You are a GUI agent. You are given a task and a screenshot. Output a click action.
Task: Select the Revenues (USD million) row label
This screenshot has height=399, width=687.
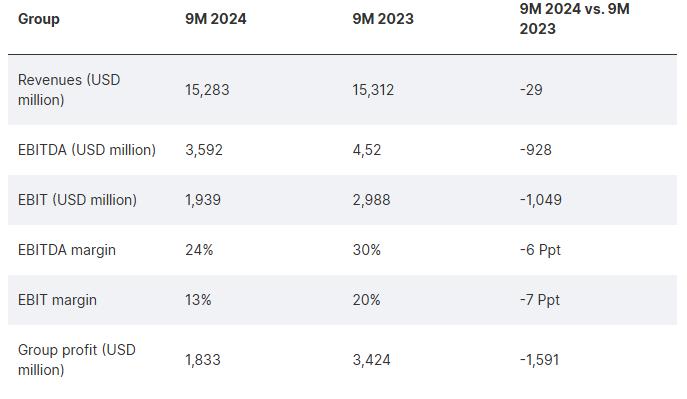click(69, 90)
